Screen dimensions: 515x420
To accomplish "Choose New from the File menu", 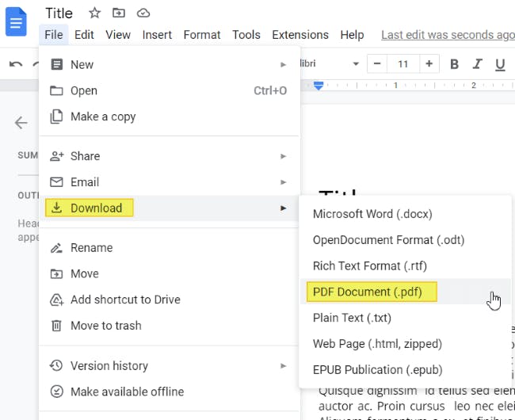I will tap(169, 64).
